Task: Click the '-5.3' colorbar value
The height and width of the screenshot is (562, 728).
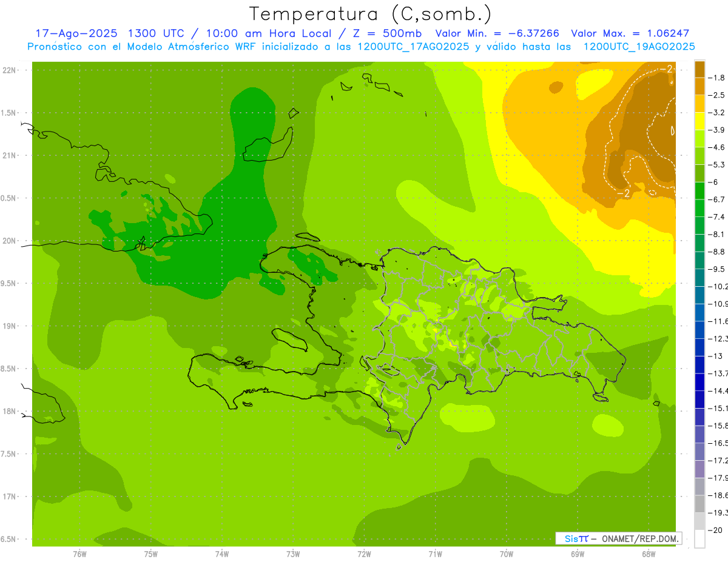Action: [716, 164]
